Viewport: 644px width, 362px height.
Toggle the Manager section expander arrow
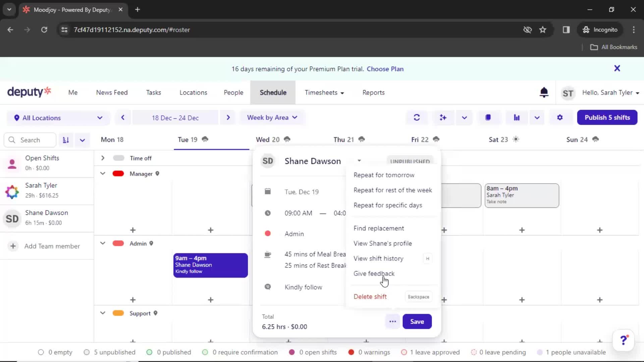coord(102,173)
